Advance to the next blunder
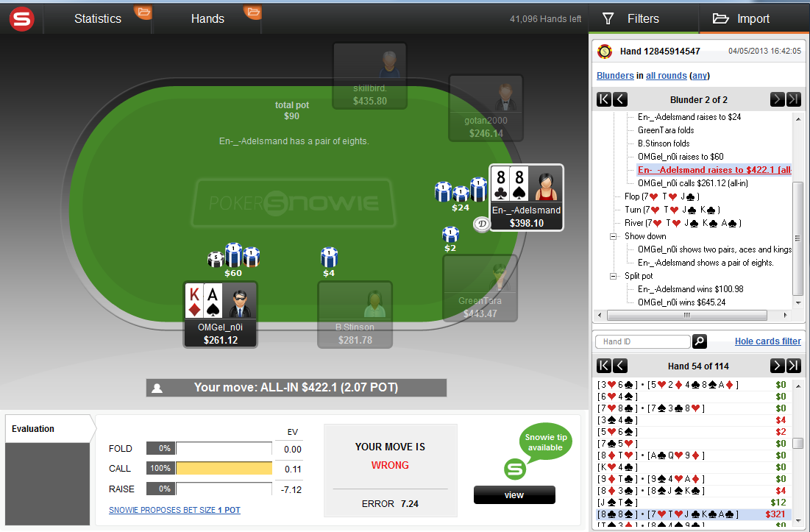The height and width of the screenshot is (532, 810). point(777,99)
